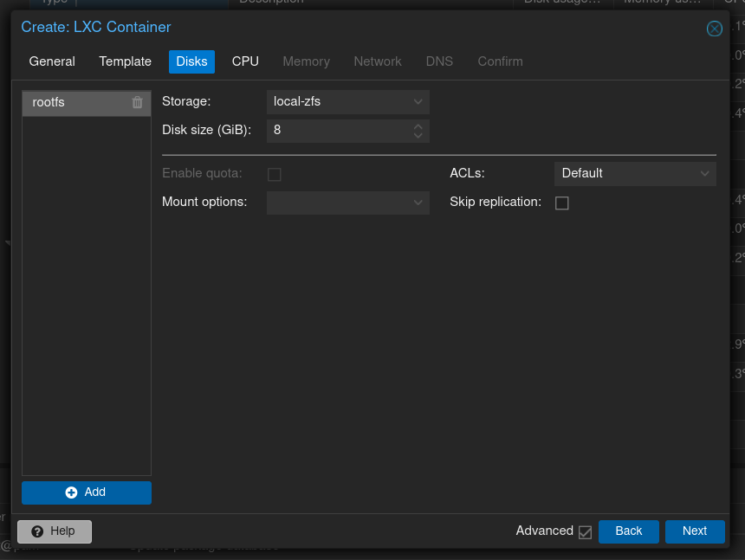
Task: Open the CPU tab
Action: pyautogui.click(x=245, y=61)
